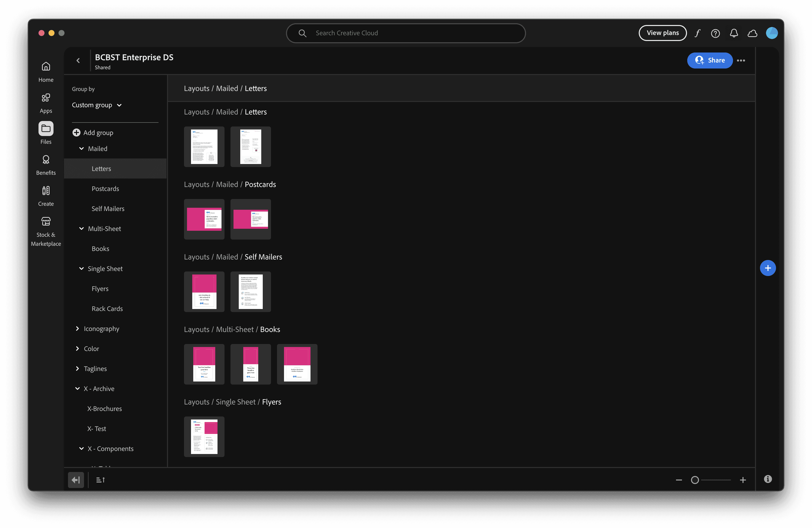Open the Custom group dropdown
The height and width of the screenshot is (528, 812).
(96, 105)
